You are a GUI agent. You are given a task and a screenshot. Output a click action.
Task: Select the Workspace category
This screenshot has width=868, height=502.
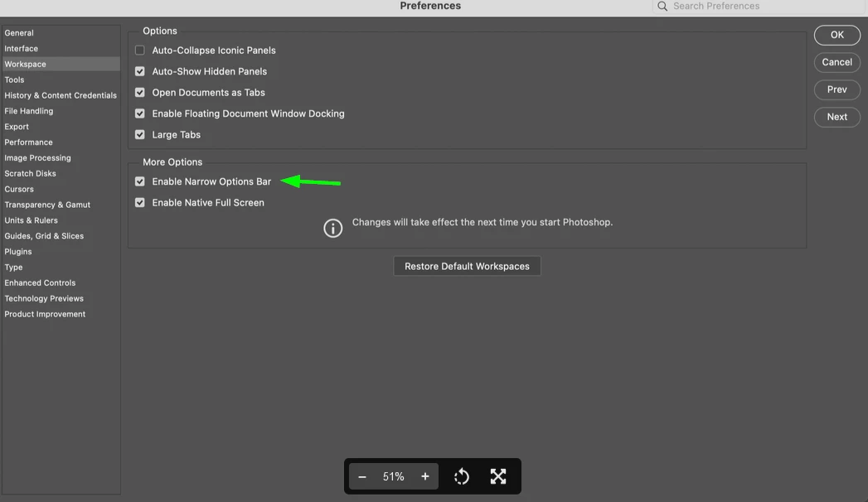(61, 64)
